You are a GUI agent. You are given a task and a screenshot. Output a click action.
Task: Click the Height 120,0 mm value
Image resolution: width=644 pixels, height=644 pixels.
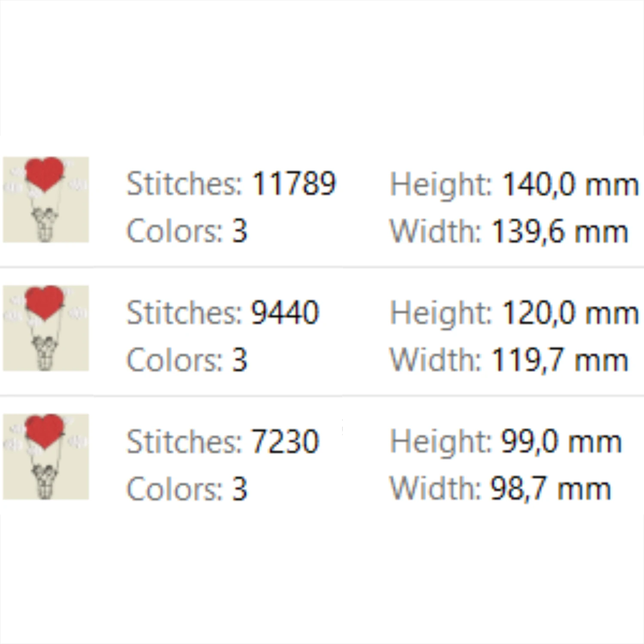pyautogui.click(x=571, y=313)
